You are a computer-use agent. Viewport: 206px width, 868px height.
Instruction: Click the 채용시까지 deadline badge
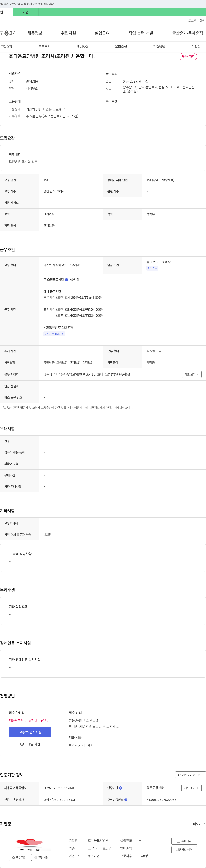coord(188,57)
